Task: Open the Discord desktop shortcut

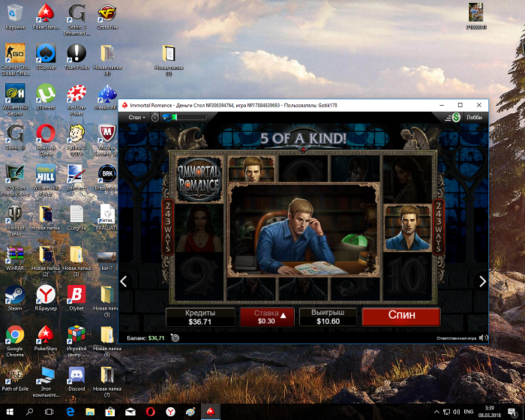Action: (x=76, y=379)
